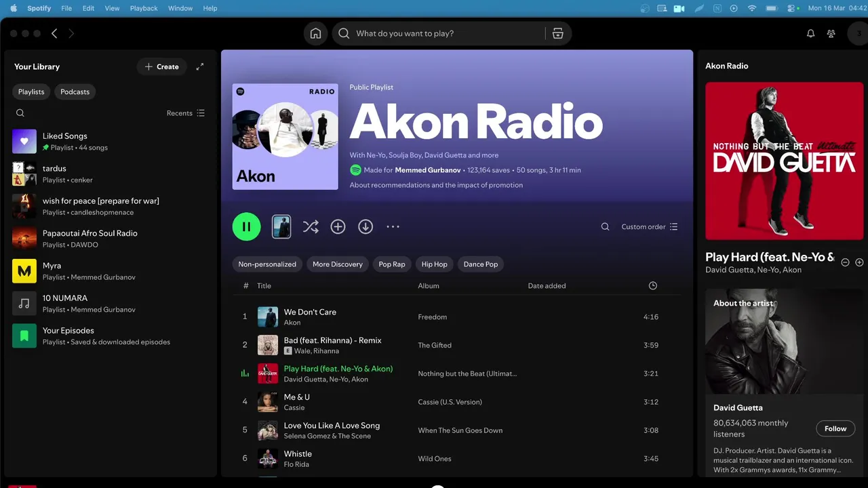
Task: Pause the Akon Radio playlist
Action: point(246,226)
